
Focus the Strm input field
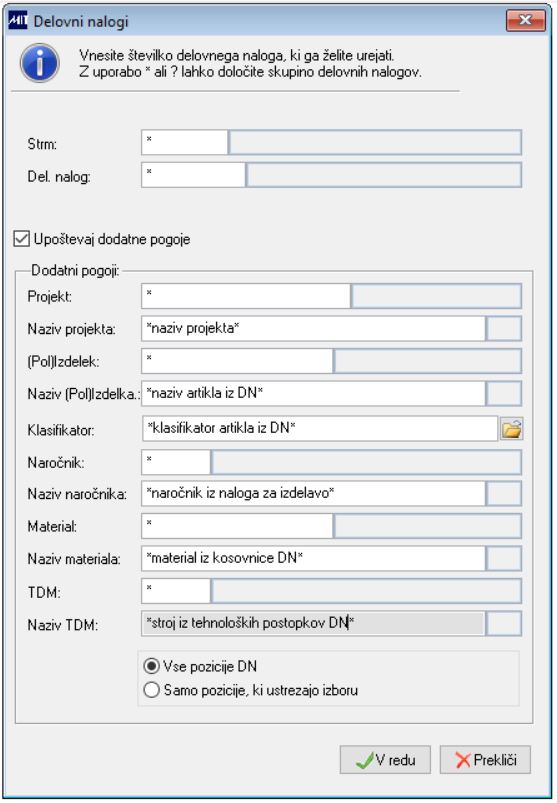click(184, 142)
